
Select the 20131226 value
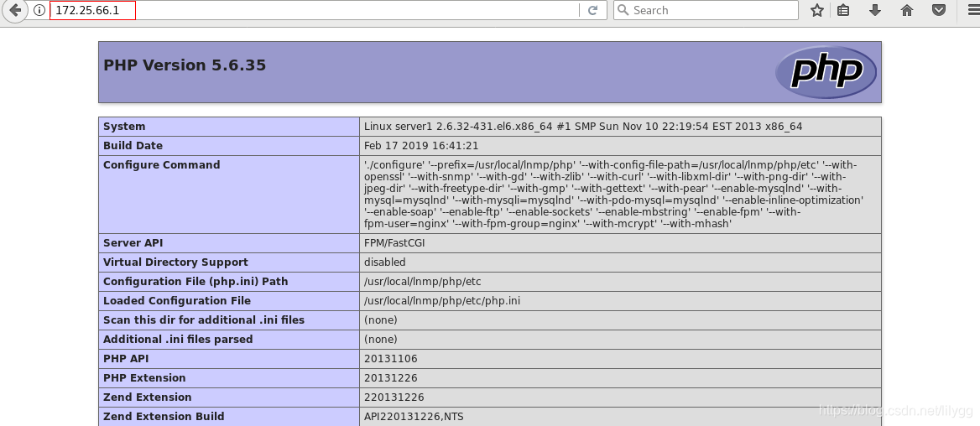point(391,378)
